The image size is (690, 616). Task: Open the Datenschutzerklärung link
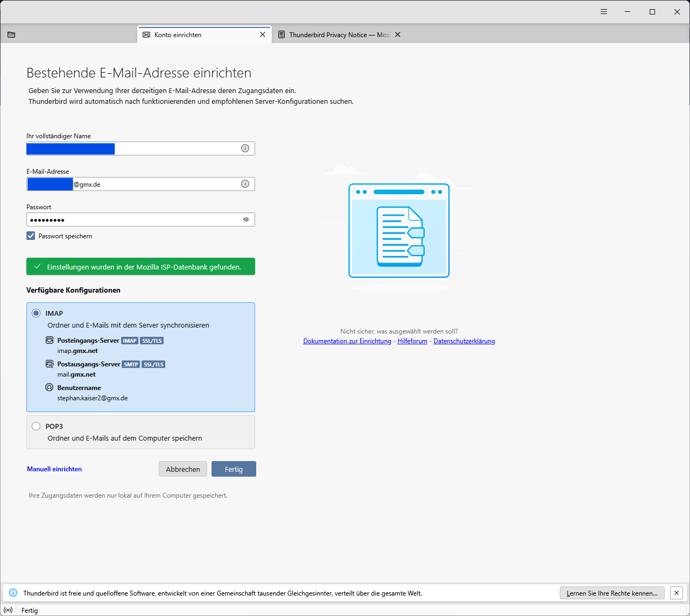[464, 341]
